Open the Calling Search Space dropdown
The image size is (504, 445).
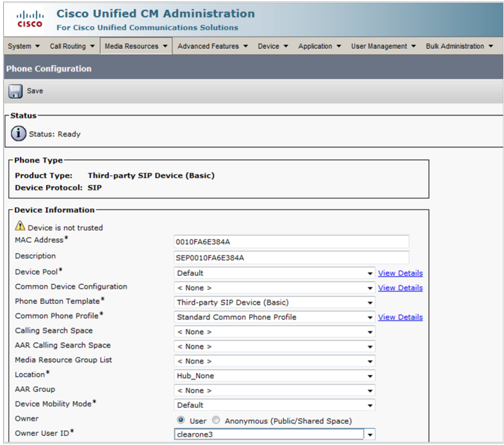point(275,332)
